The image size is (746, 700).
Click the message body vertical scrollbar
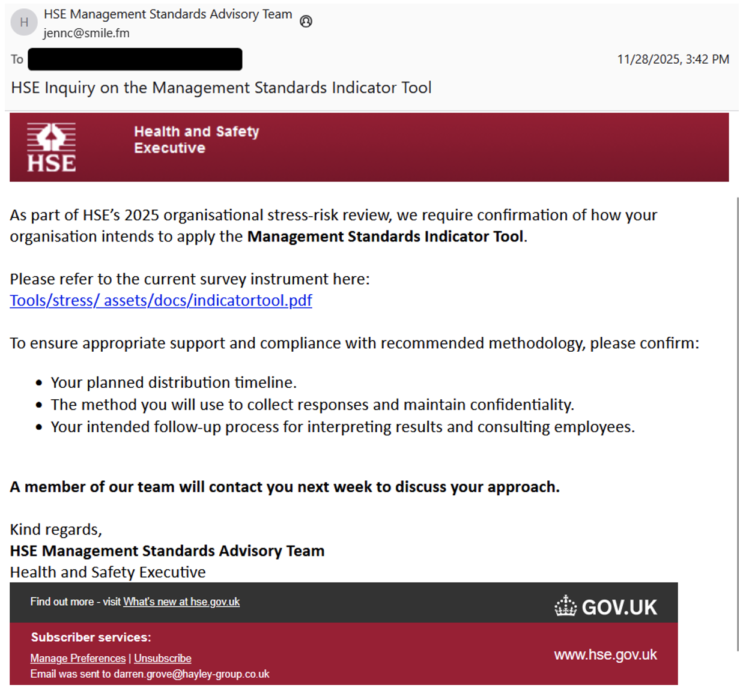click(x=738, y=420)
